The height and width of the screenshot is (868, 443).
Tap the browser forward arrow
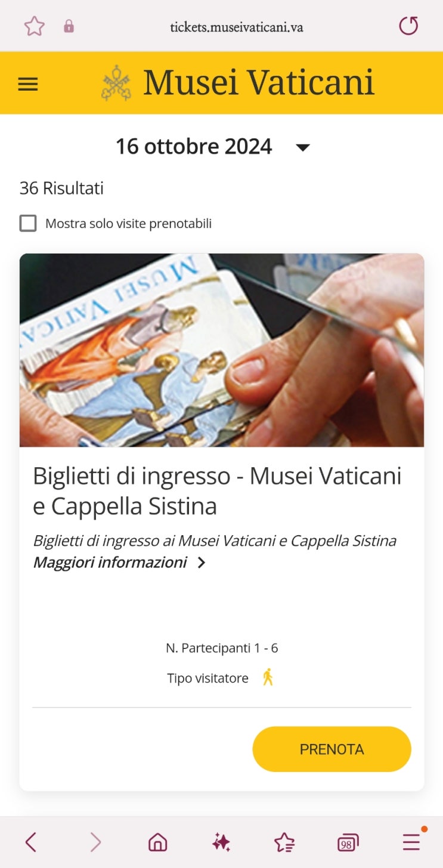coord(95,842)
